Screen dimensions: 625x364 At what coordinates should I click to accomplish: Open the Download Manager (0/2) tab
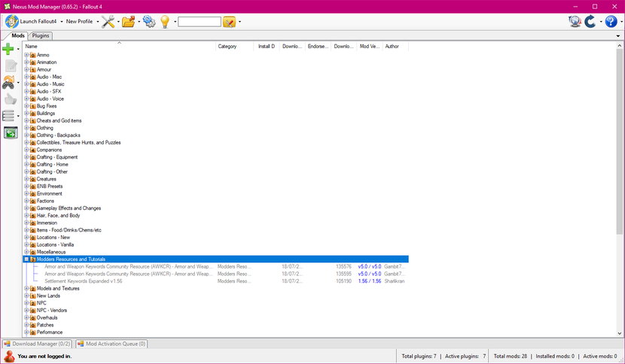click(37, 344)
